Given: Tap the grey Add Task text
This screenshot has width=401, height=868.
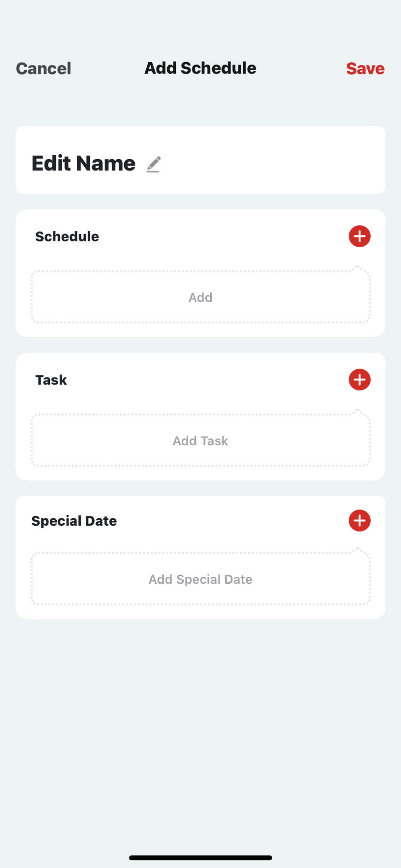Looking at the screenshot, I should pyautogui.click(x=200, y=440).
